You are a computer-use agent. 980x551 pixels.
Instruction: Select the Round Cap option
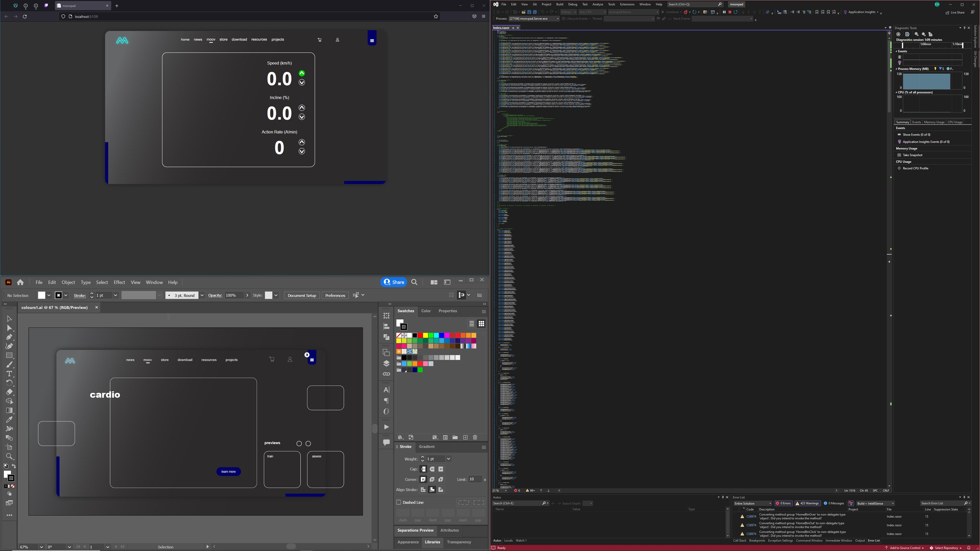point(432,469)
